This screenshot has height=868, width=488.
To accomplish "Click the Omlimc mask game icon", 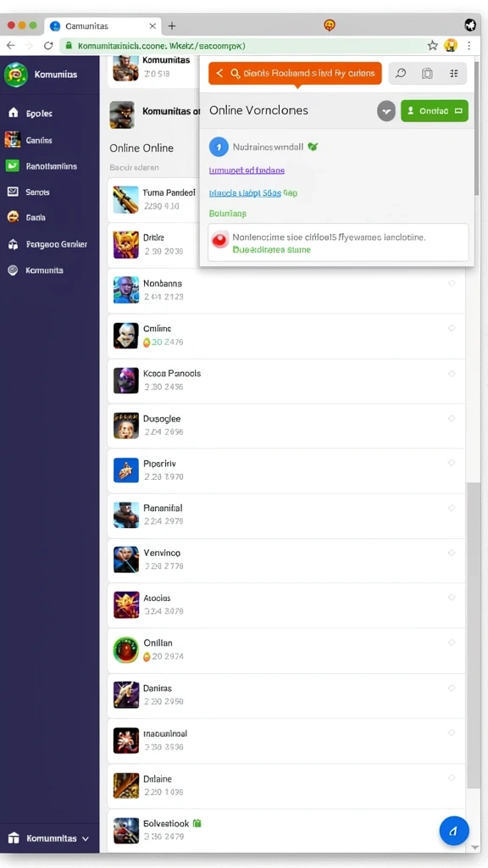I will click(x=125, y=336).
